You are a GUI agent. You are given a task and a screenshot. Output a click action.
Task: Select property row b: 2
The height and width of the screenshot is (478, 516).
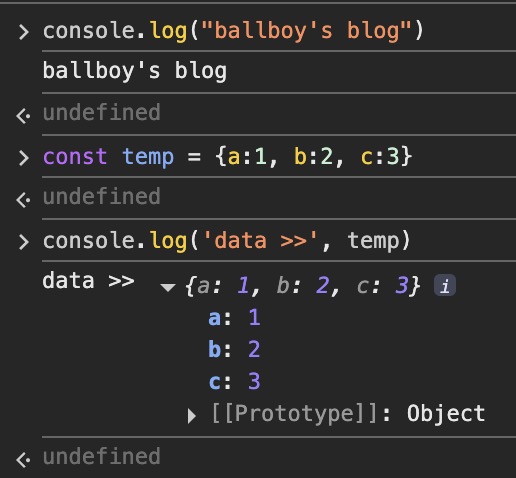click(234, 349)
